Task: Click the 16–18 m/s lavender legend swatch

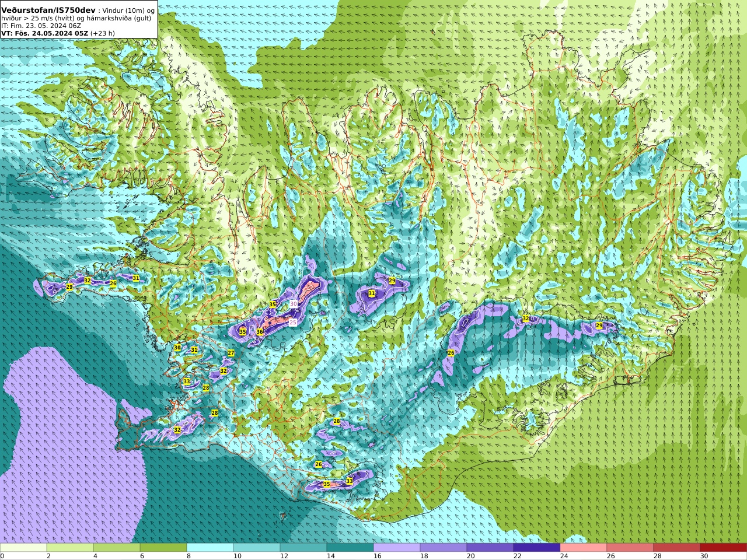Action: point(397,548)
